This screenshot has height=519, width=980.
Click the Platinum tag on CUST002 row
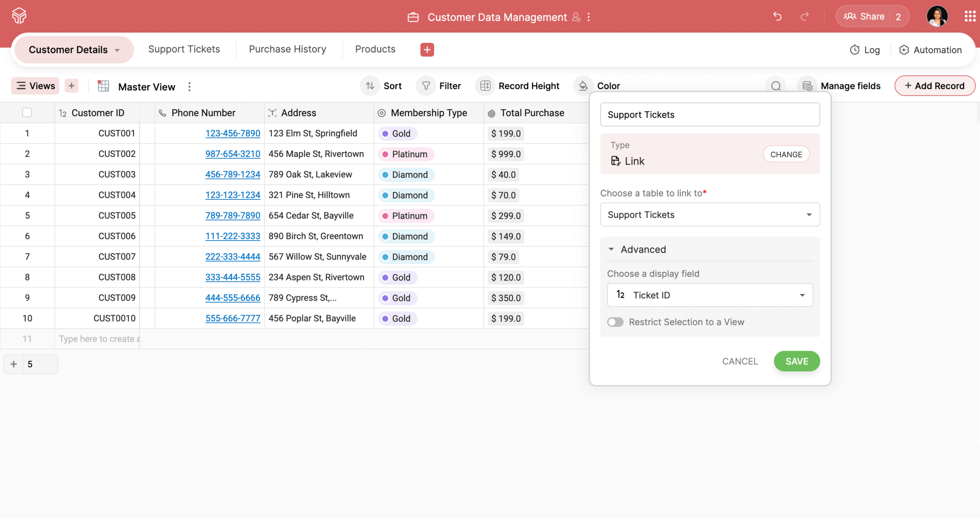coord(406,154)
